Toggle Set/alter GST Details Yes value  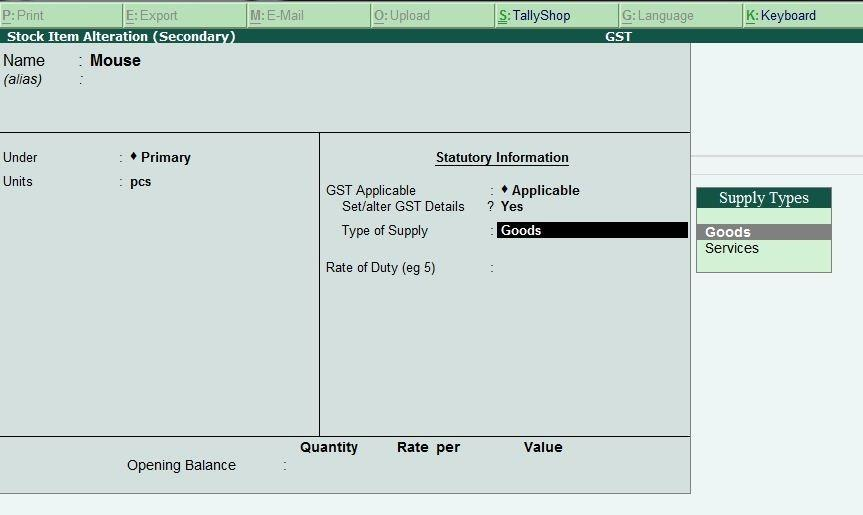[512, 206]
